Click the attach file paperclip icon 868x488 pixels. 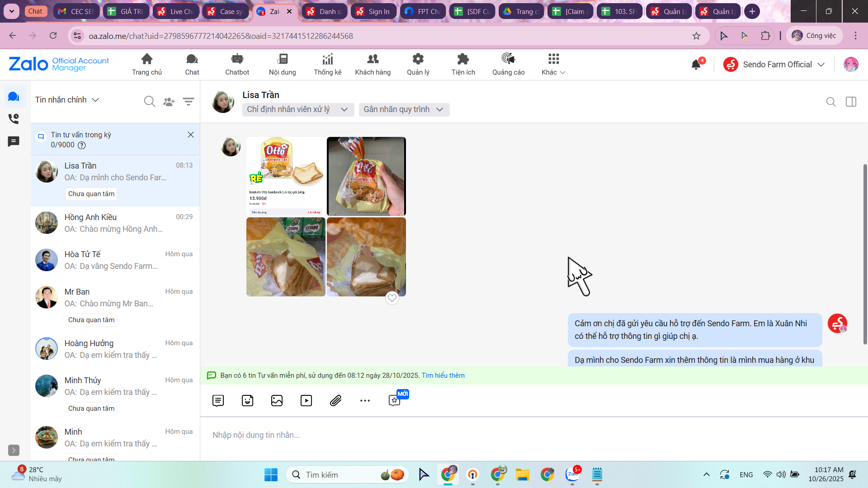coord(335,400)
